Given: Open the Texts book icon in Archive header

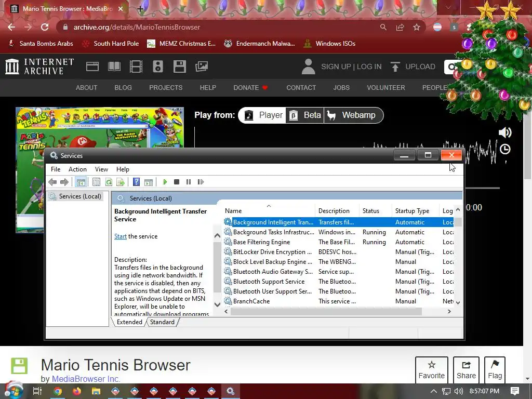Looking at the screenshot, I should [x=114, y=66].
